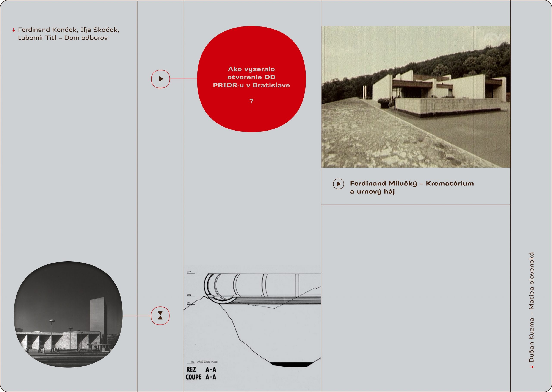Click red down arrow beside Ferdinand Konček
This screenshot has height=392, width=552.
[x=14, y=30]
